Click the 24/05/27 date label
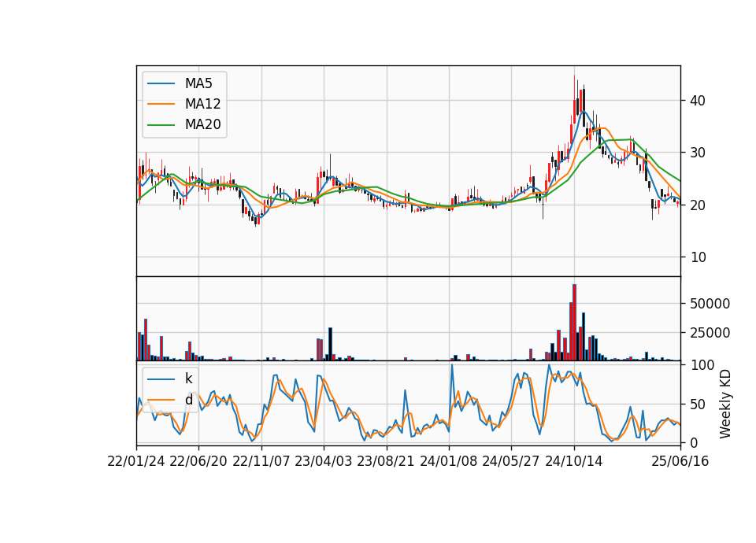This screenshot has width=756, height=543. (x=511, y=461)
